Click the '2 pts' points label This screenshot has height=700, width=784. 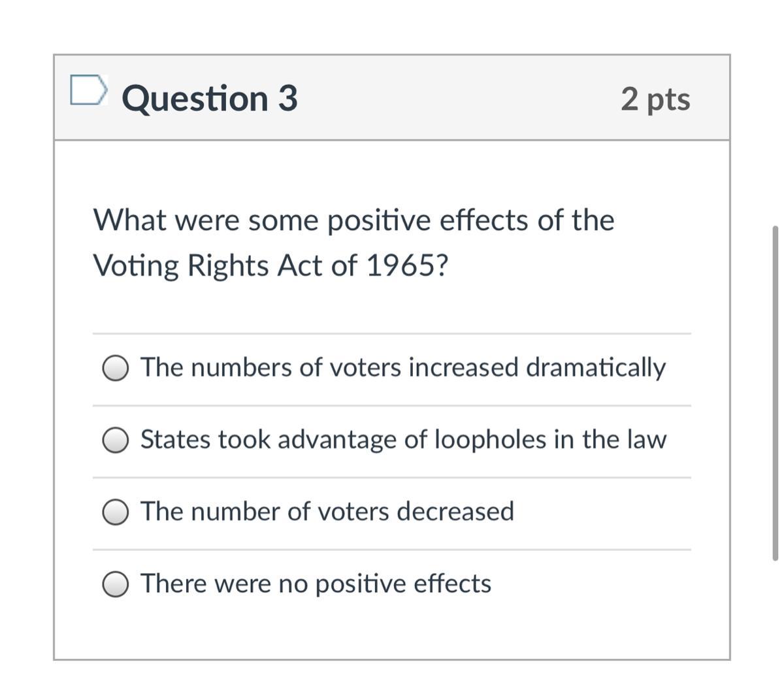click(x=655, y=99)
